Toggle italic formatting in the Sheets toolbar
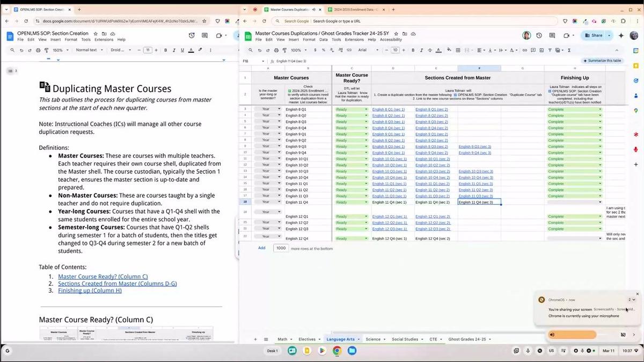 [421, 50]
